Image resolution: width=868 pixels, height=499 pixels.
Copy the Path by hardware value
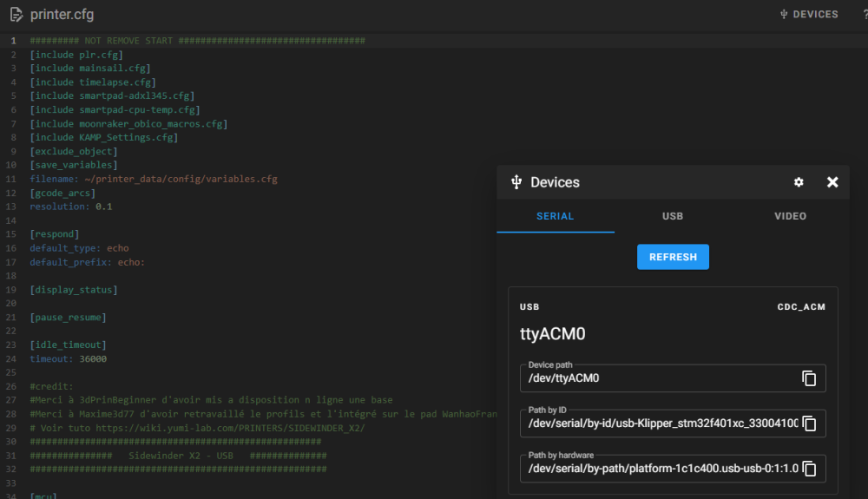pos(809,469)
